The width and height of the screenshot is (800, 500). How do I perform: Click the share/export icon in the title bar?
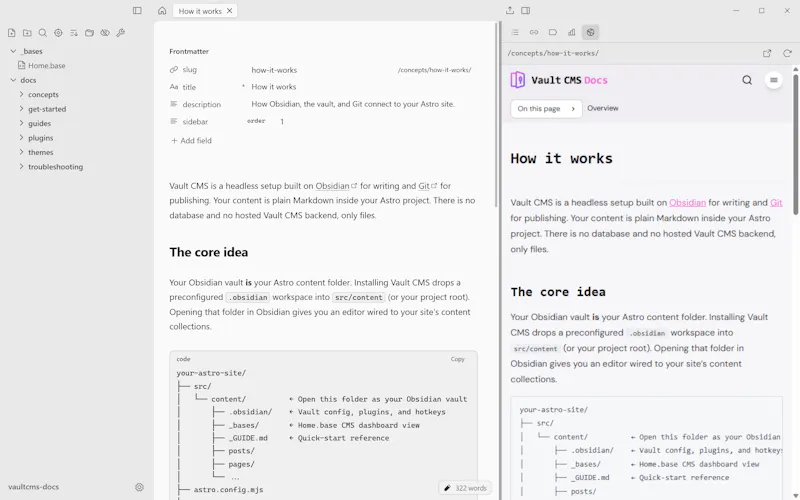pyautogui.click(x=510, y=10)
